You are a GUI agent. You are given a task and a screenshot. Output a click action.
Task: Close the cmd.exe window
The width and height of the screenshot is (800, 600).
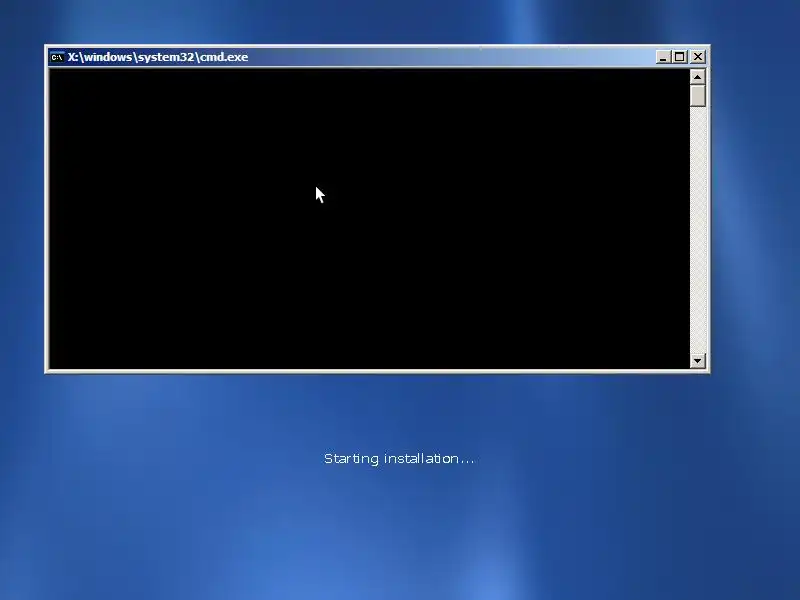pos(698,57)
